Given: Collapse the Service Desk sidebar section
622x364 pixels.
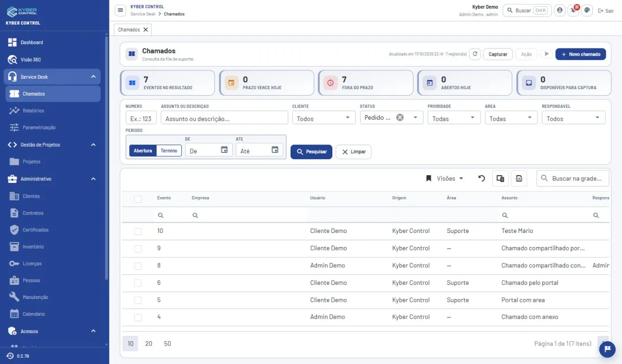Looking at the screenshot, I should coord(52,77).
